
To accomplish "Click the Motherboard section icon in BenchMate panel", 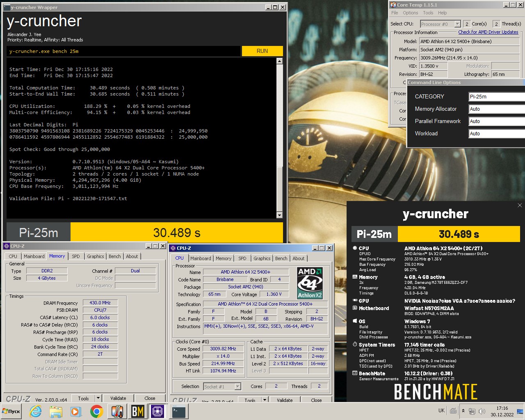I will click(355, 308).
